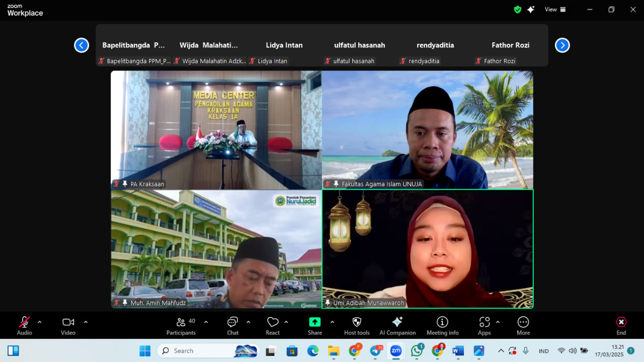Open the notification bell badge

631,351
